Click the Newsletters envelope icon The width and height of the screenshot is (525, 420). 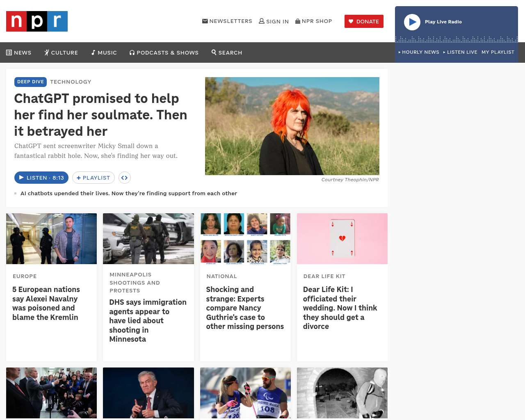click(x=205, y=21)
